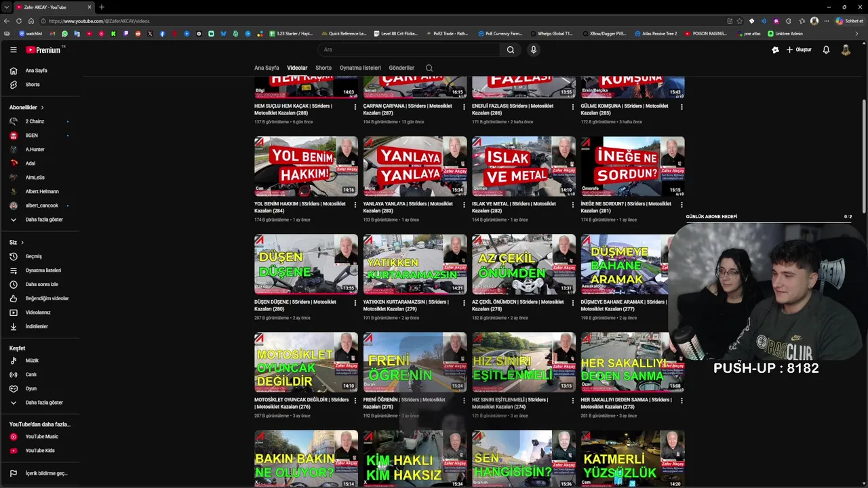Open options menu for MOTOSİKLET OYUNCAK DEĞİLDİR video
Screen dimensions: 868x488
(355, 401)
